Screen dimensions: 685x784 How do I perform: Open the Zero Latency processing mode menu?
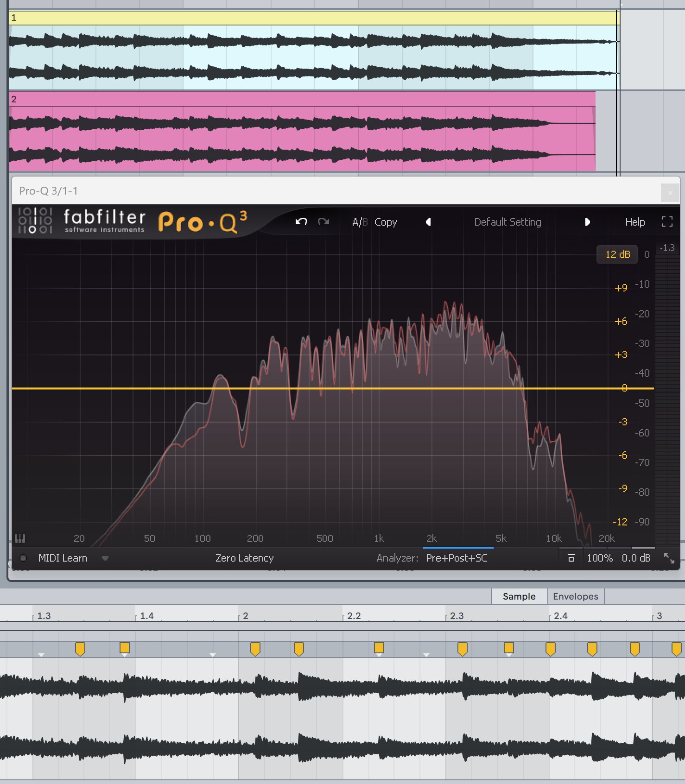(244, 558)
